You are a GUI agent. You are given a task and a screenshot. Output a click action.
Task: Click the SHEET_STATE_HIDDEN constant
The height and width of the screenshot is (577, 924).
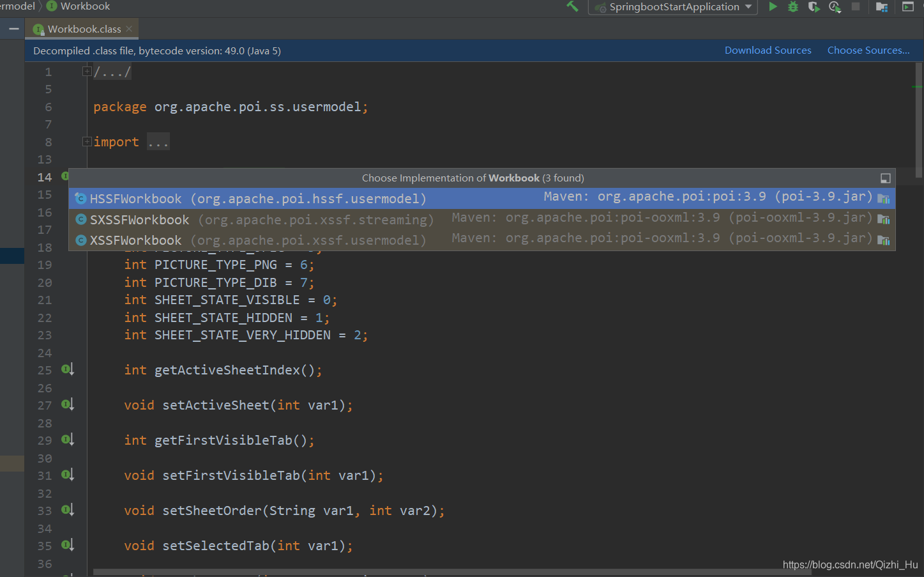click(223, 318)
